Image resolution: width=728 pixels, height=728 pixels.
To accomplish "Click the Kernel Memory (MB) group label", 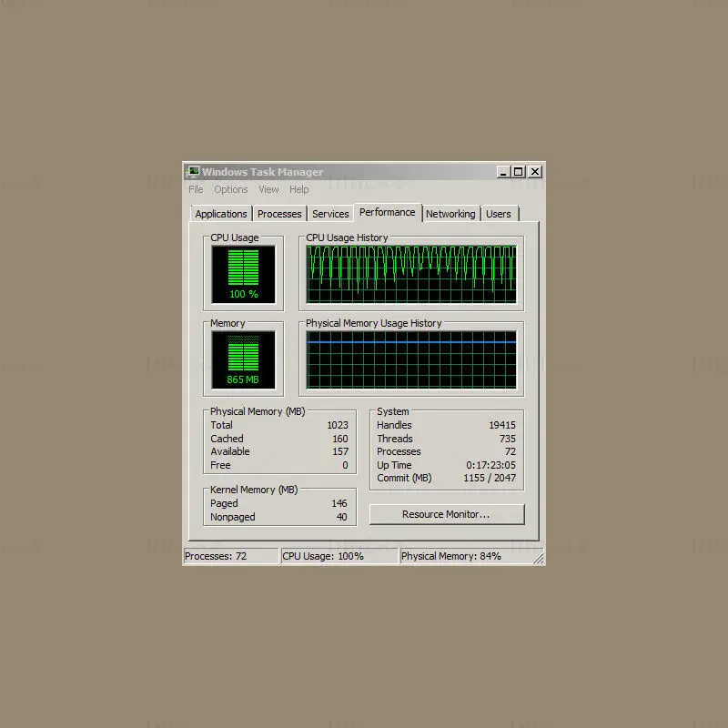I will [254, 490].
